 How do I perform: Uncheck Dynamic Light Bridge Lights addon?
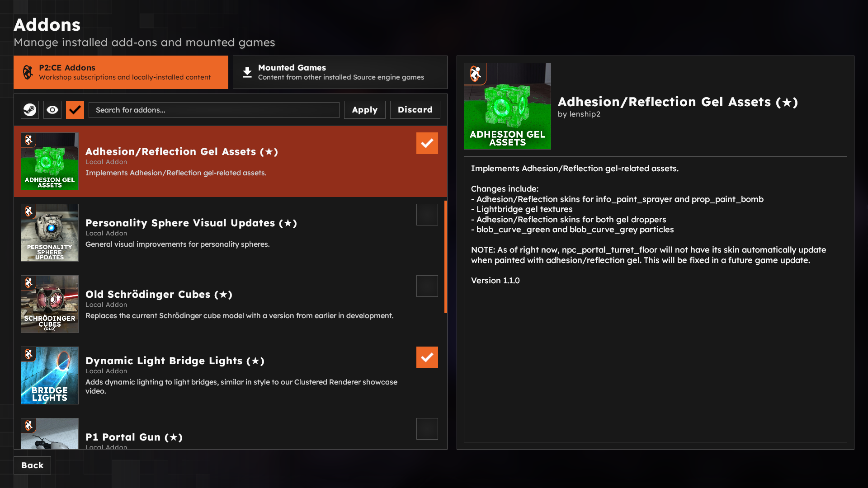point(427,357)
